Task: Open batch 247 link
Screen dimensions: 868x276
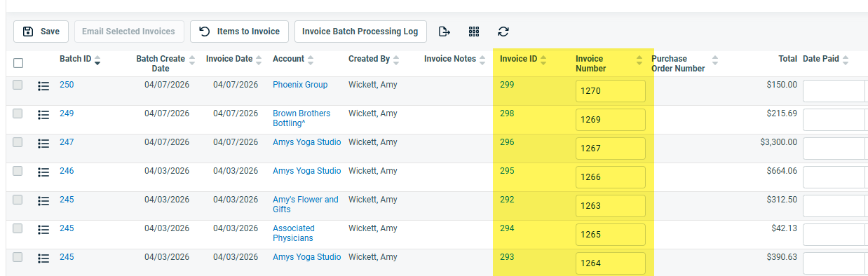Action: tap(67, 142)
